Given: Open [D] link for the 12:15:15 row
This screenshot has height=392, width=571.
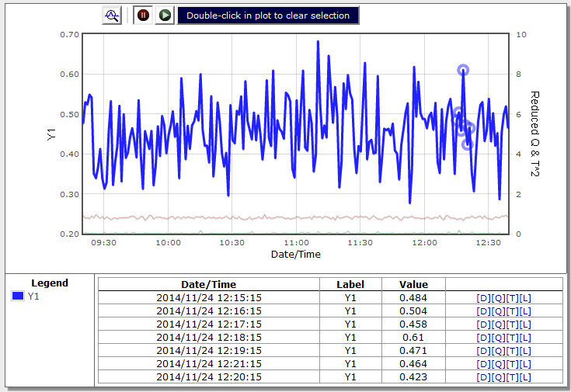Looking at the screenshot, I should coord(482,298).
